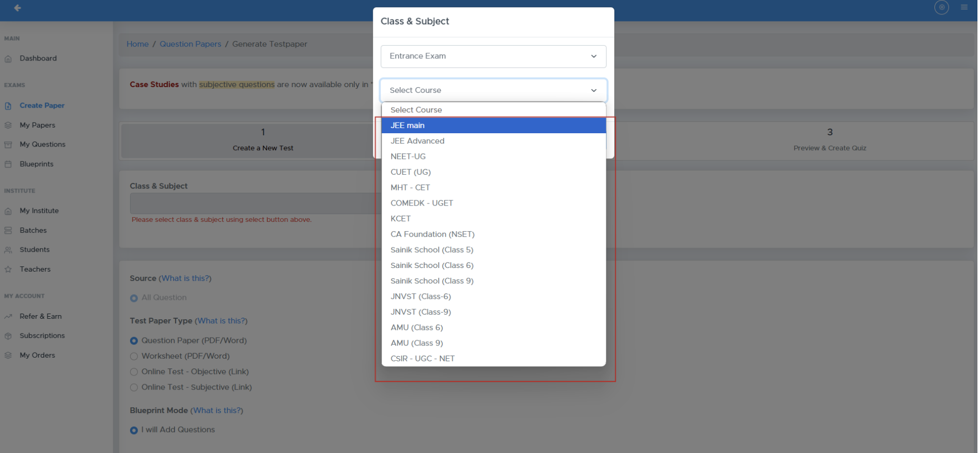Open Teachers in sidebar menu
The width and height of the screenshot is (980, 453).
35,269
